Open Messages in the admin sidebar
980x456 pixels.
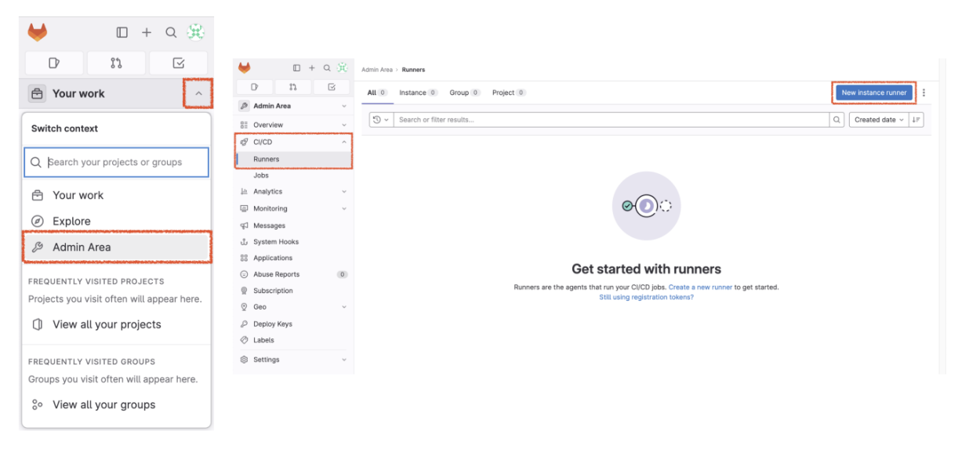(x=293, y=226)
